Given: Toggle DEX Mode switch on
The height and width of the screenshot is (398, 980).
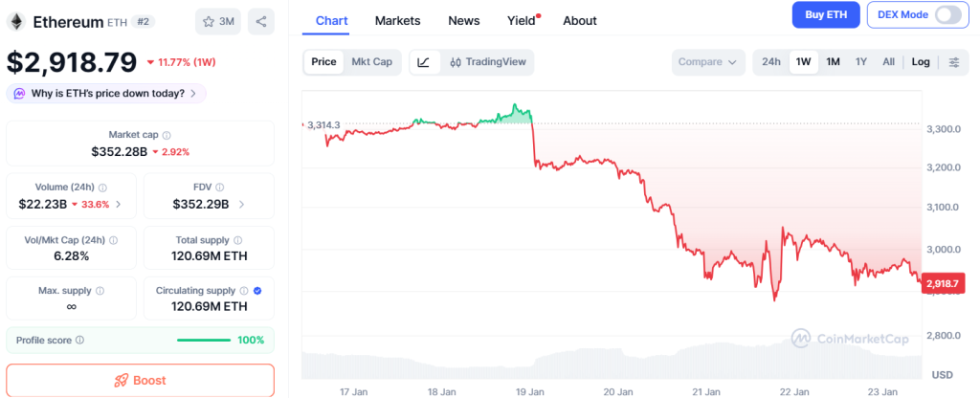Looking at the screenshot, I should 947,14.
